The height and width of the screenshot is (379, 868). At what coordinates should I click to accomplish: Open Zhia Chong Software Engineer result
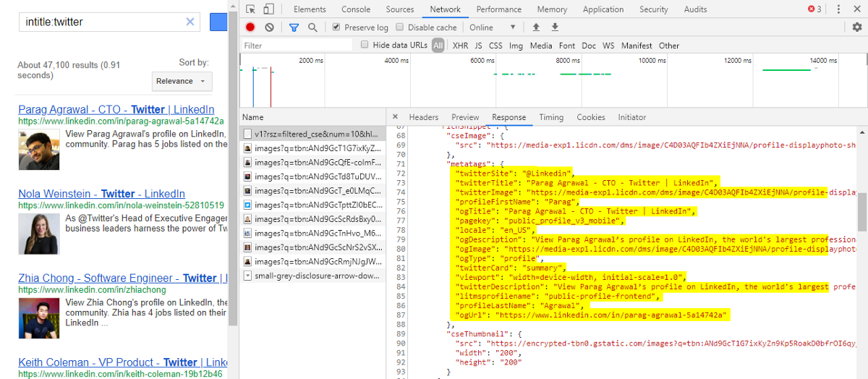(x=123, y=278)
